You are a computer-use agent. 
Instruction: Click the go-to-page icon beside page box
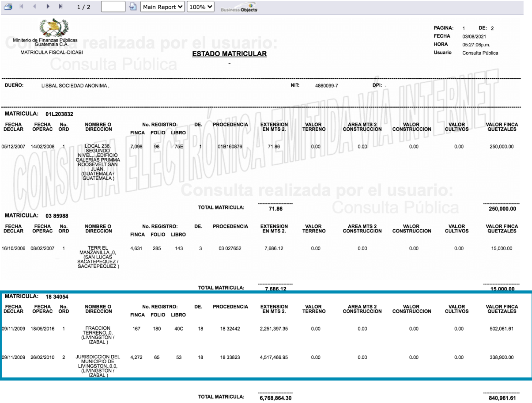tap(132, 7)
